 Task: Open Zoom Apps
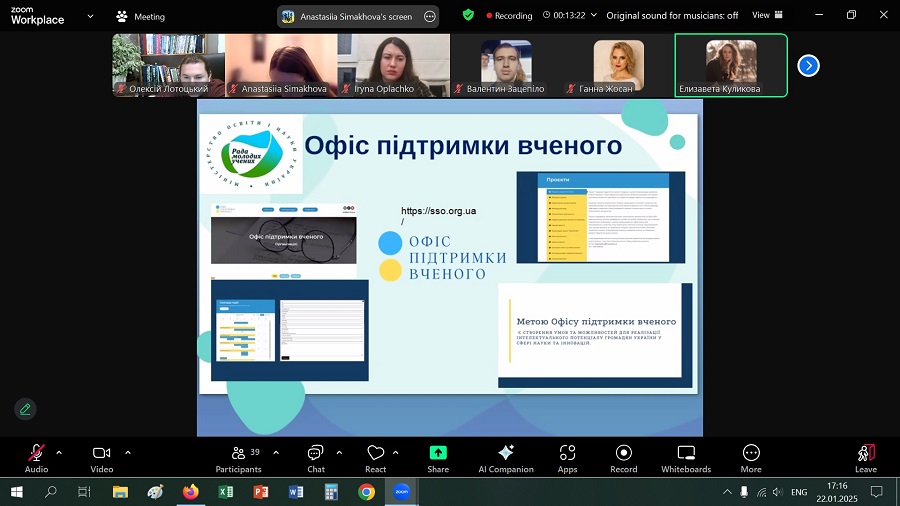point(567,458)
